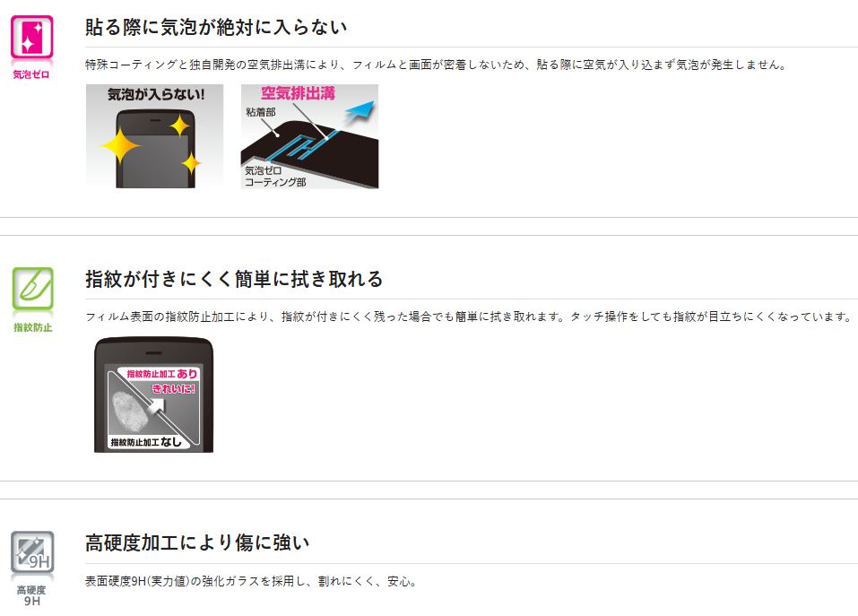Click the 特殊コーティング description paragraph

(436, 65)
